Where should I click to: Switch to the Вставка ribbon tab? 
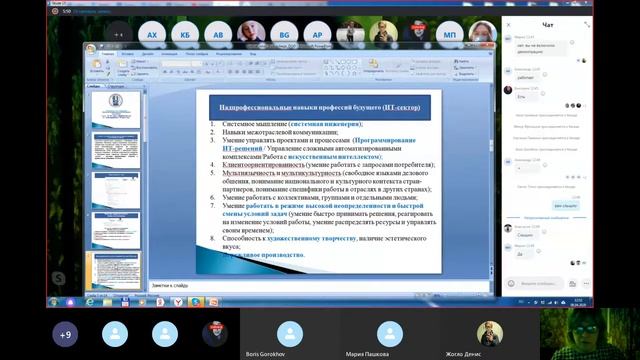coord(128,54)
